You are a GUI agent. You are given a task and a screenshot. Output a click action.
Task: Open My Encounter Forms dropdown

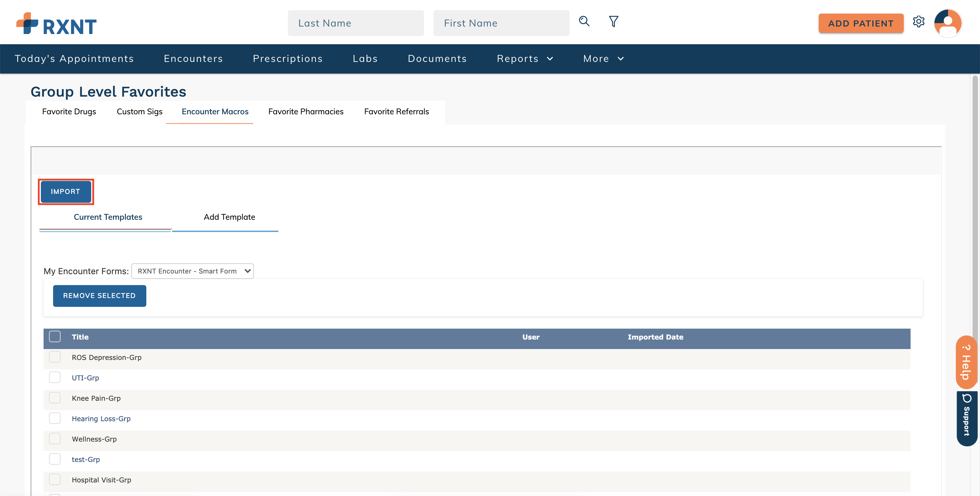pos(192,271)
